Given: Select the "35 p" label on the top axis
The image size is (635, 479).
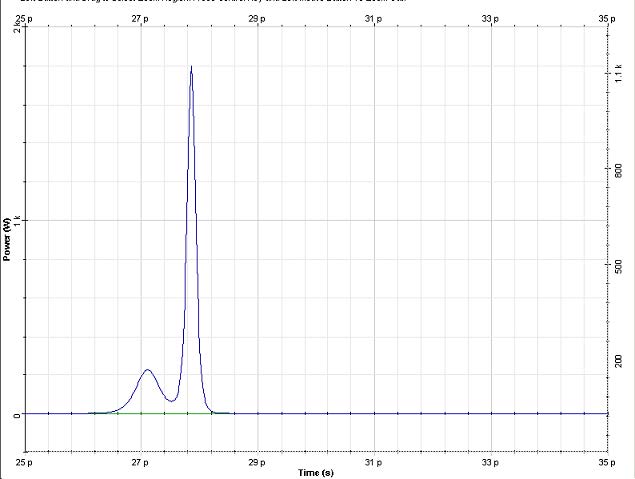Looking at the screenshot, I should pyautogui.click(x=607, y=19).
